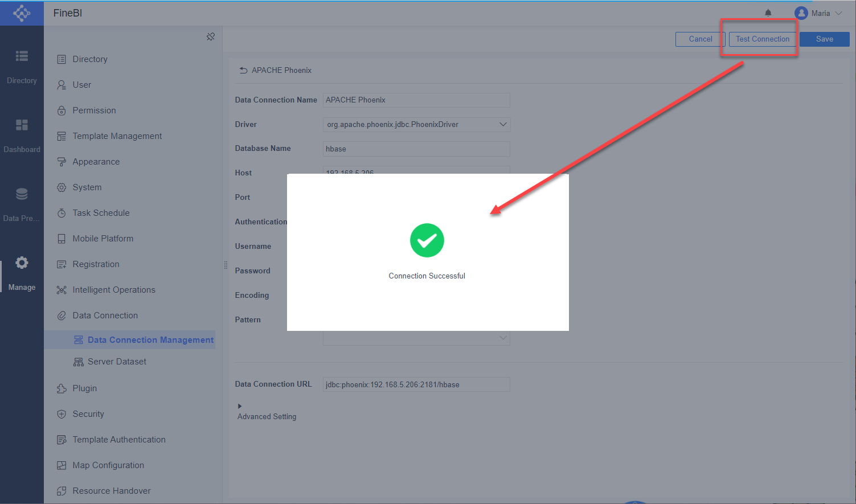
Task: Click the System gear icon in the menu
Action: [62, 187]
